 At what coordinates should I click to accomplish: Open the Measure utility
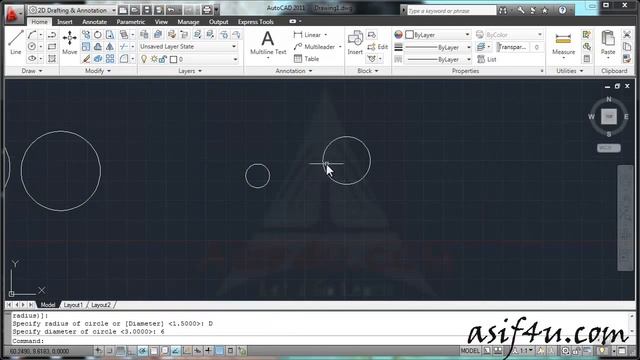tap(563, 44)
